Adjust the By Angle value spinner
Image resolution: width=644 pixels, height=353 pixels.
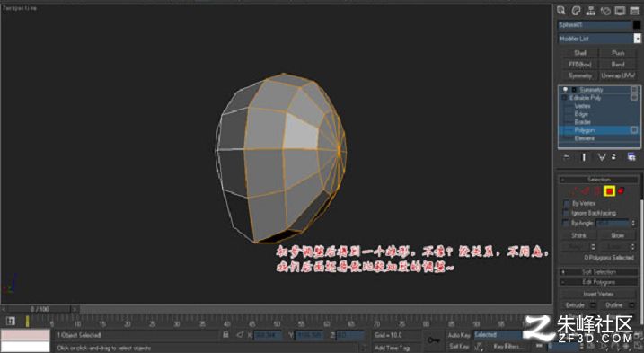coord(633,223)
